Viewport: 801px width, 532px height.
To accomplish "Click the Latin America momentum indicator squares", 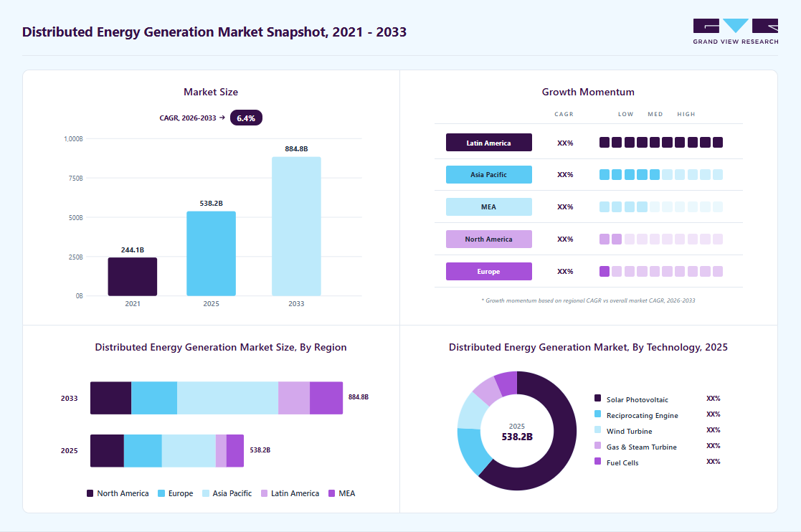I will tap(661, 143).
